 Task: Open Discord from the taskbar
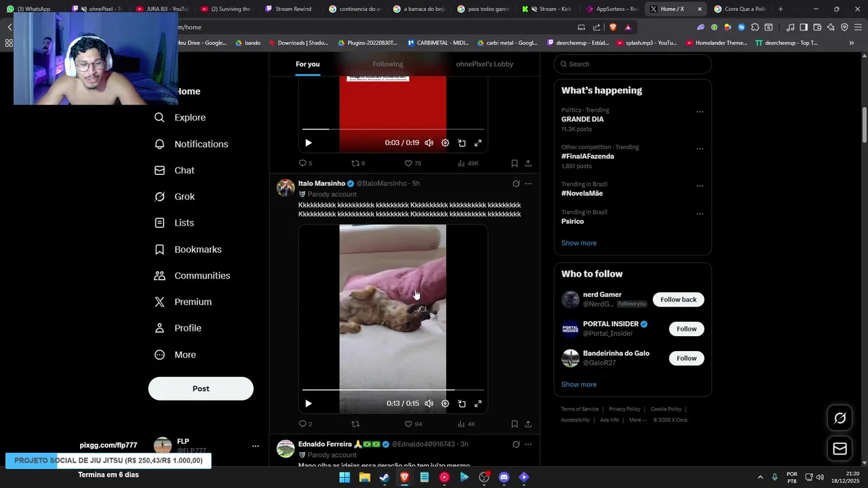tap(504, 477)
